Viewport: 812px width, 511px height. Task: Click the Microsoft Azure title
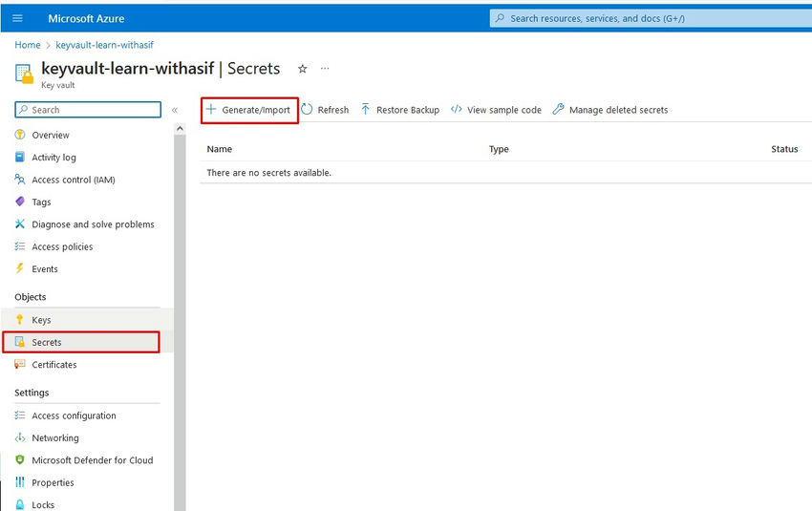(86, 19)
